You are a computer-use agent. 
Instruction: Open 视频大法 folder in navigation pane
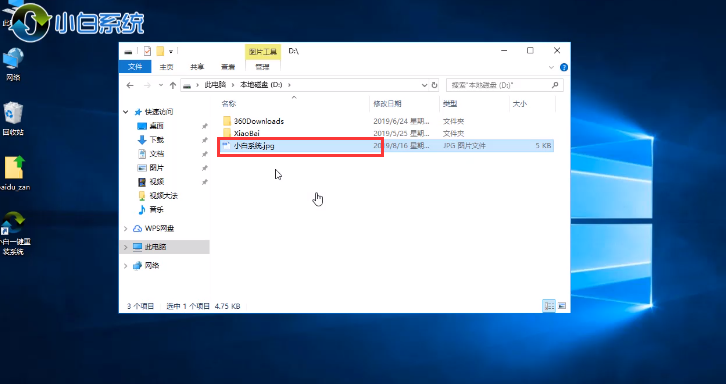point(163,195)
